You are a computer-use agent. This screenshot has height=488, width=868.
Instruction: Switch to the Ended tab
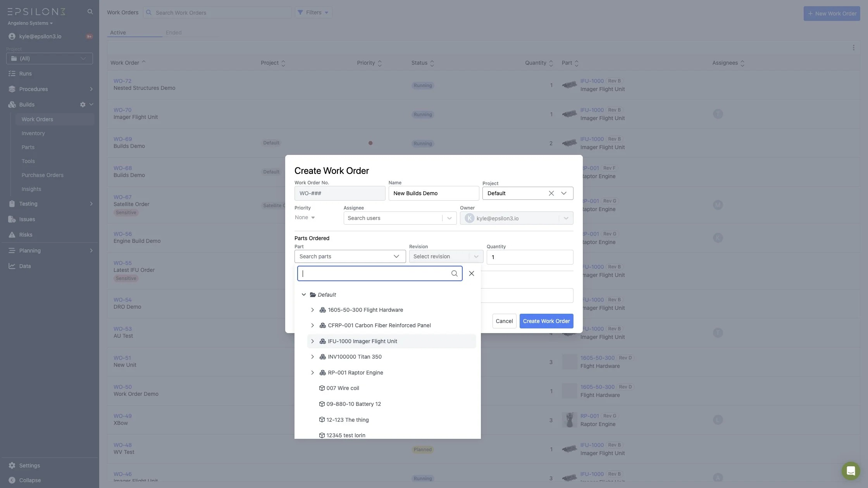pyautogui.click(x=173, y=33)
